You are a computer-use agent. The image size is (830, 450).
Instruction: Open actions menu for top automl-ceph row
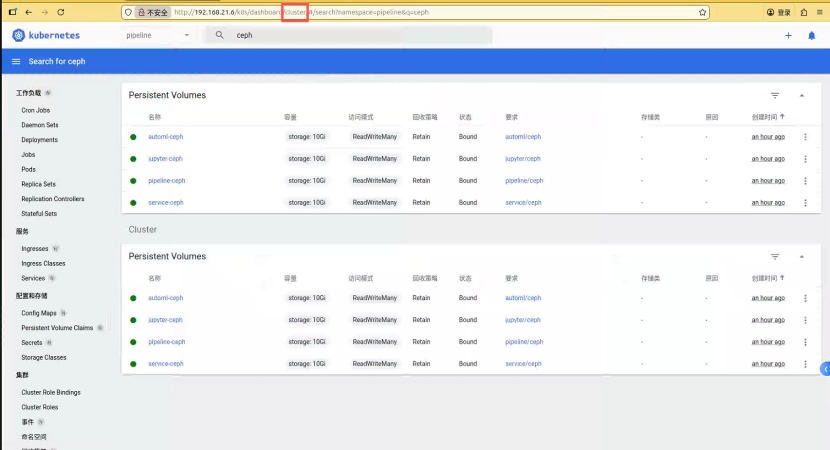click(805, 137)
